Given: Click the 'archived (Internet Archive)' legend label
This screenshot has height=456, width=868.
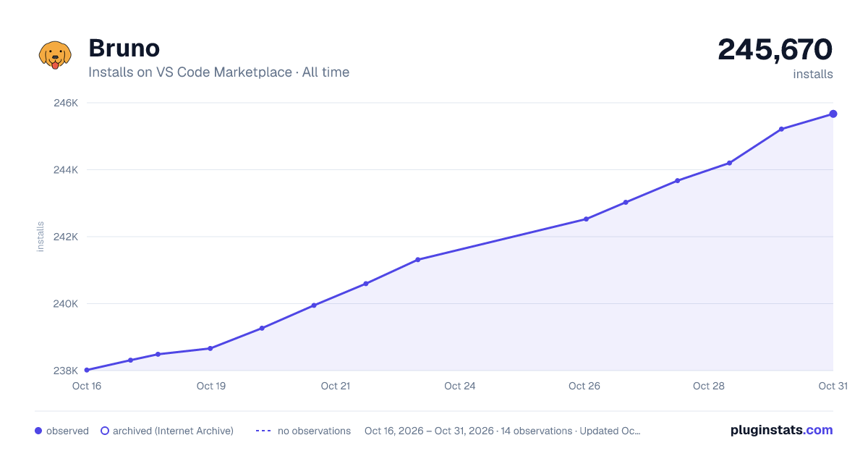Looking at the screenshot, I should coord(173,431).
